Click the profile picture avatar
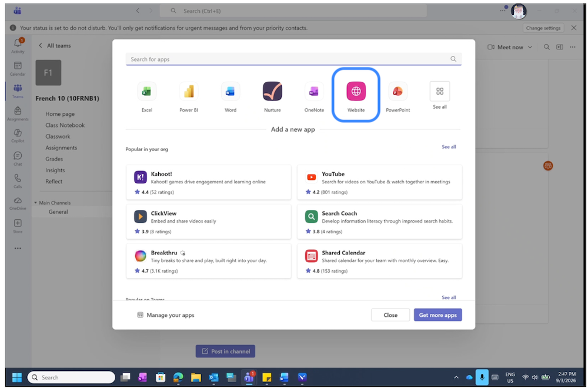The height and width of the screenshot is (392, 588). pyautogui.click(x=519, y=11)
